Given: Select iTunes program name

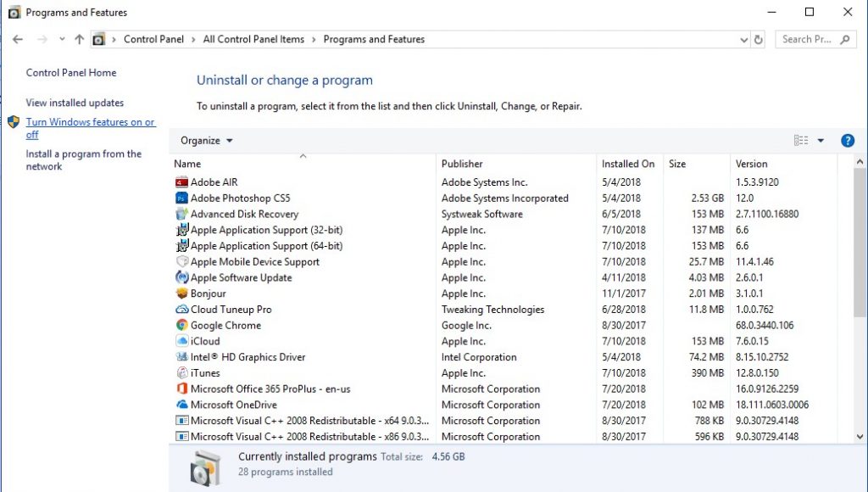Looking at the screenshot, I should coord(205,373).
